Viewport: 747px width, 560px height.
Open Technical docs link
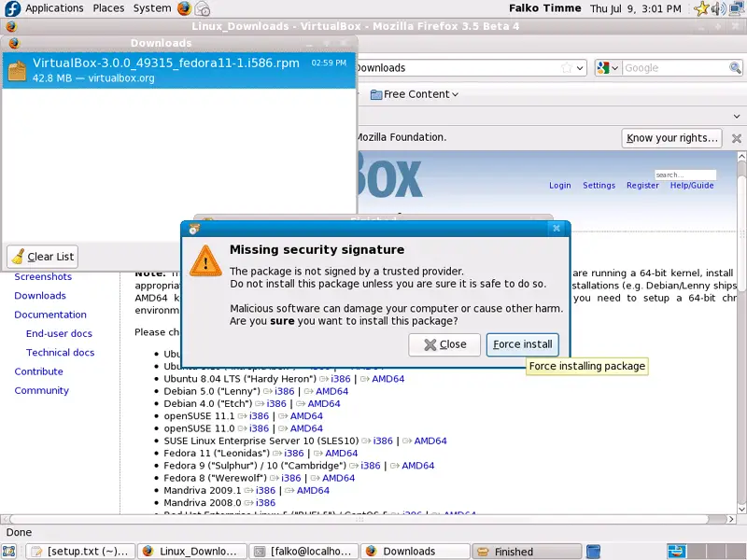[61, 353]
